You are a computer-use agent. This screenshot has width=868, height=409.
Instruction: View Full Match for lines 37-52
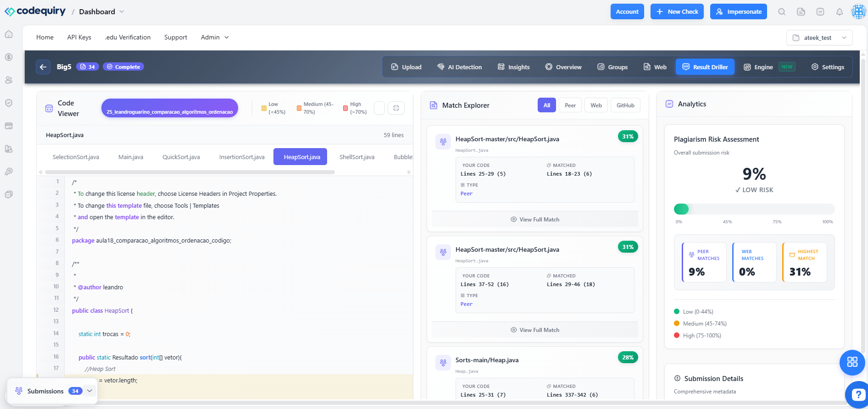click(x=535, y=330)
